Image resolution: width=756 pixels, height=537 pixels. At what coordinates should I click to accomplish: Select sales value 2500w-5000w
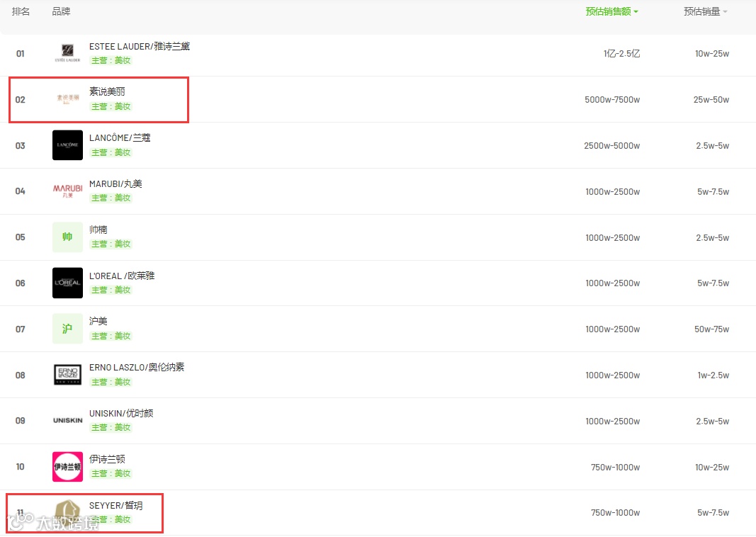click(612, 145)
